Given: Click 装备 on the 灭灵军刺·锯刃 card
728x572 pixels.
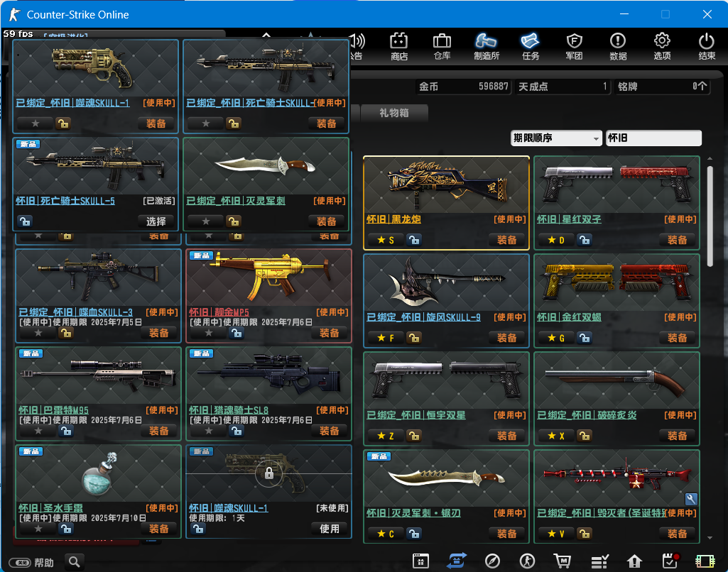Looking at the screenshot, I should 506,534.
